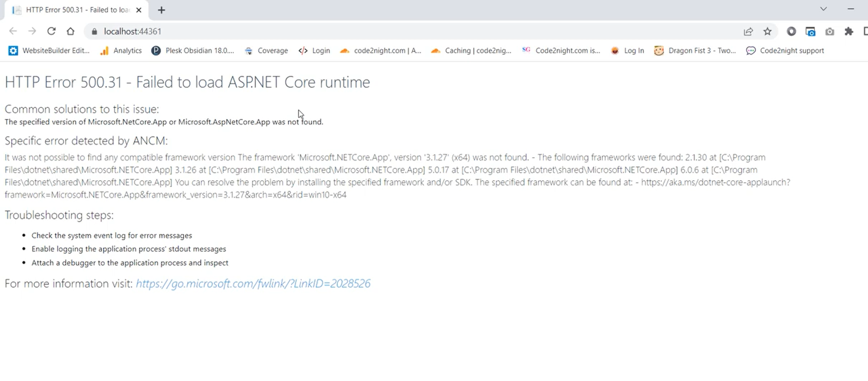Viewport: 868px width, 381px height.
Task: Open the browser home page
Action: [x=70, y=31]
